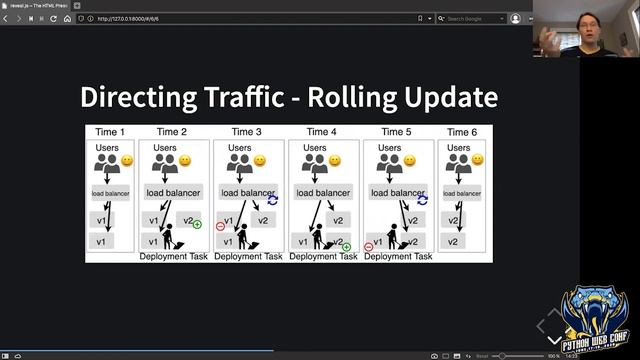Navigate up with the slide up arrow
Image resolution: width=640 pixels, height=360 pixels.
(554, 312)
